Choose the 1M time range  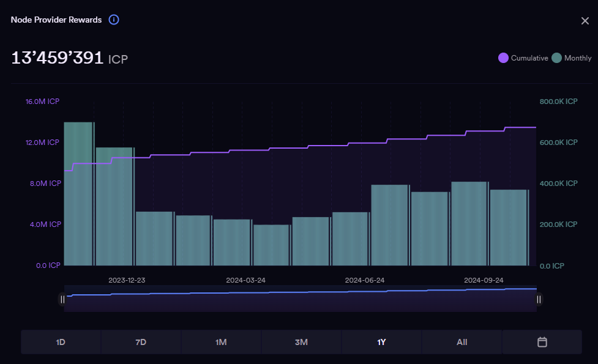coord(221,342)
